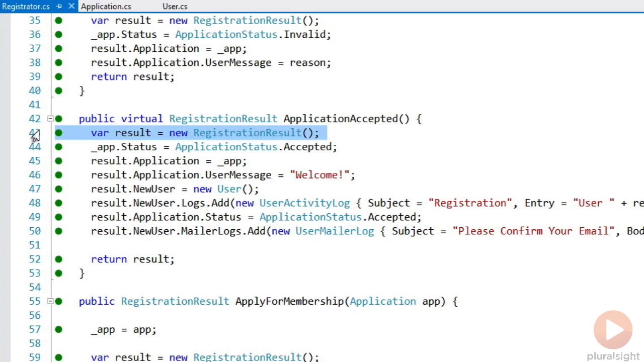
Task: Click the Pluralsight play button
Action: (613, 330)
